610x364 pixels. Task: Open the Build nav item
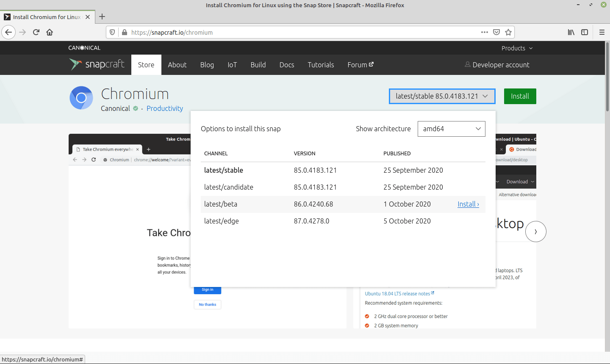point(258,65)
